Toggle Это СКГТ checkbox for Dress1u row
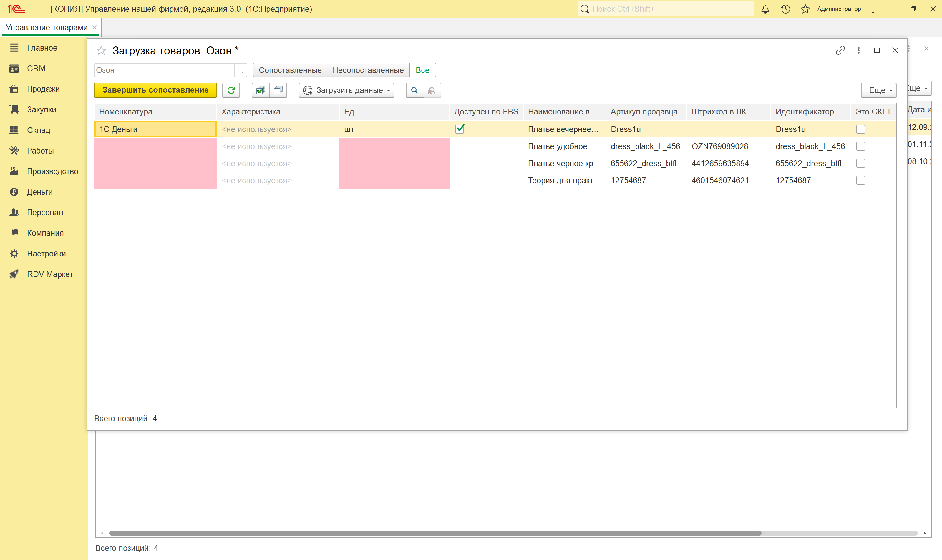This screenshot has width=942, height=560. 861,129
